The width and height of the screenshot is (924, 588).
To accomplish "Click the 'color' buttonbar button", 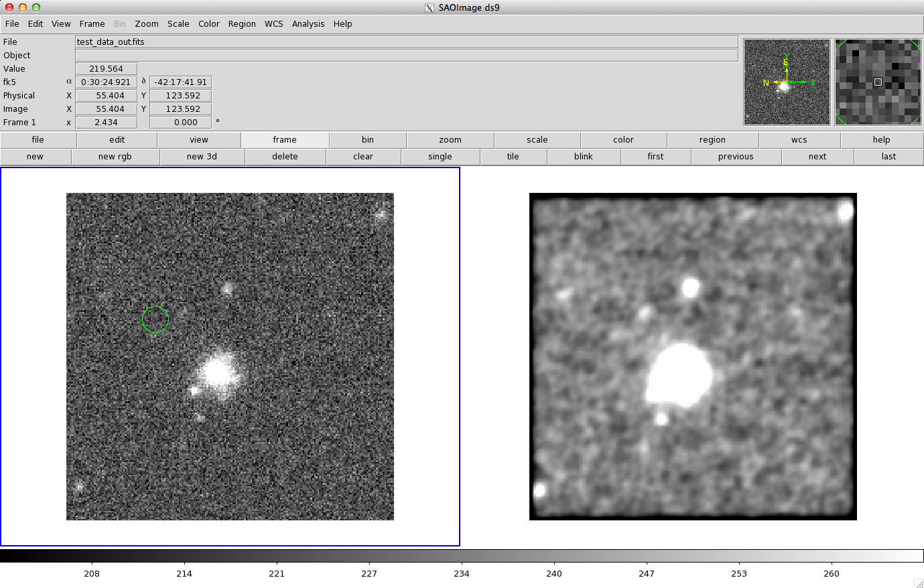I will pyautogui.click(x=623, y=140).
